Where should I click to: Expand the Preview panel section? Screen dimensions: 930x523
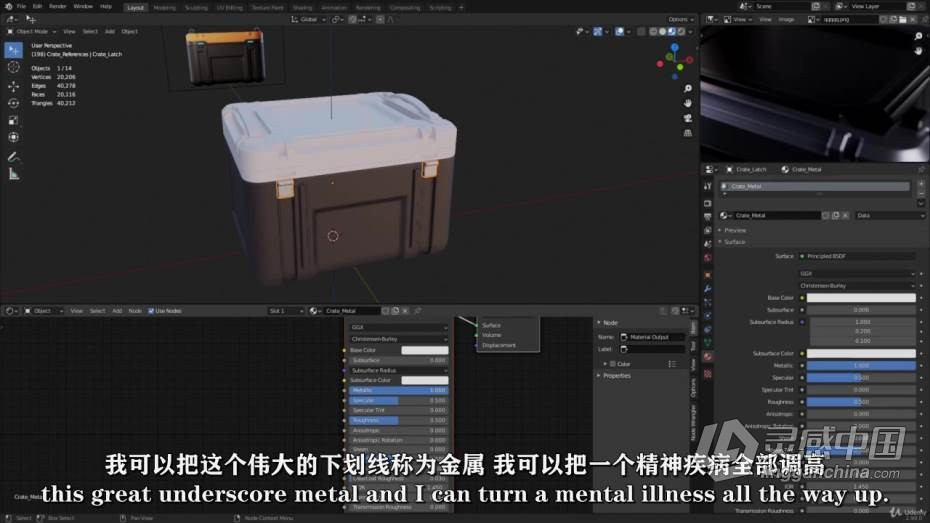[x=734, y=230]
